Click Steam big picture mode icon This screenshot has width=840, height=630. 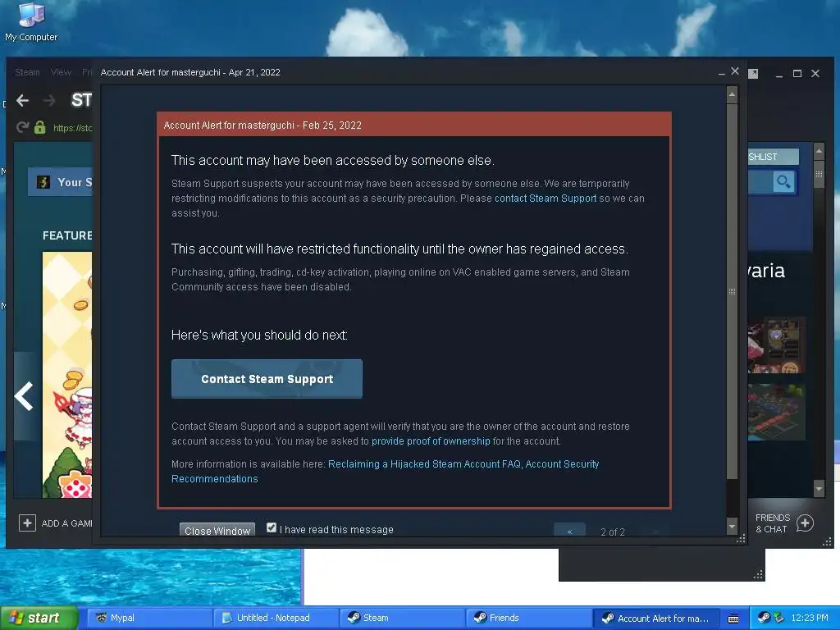[753, 73]
